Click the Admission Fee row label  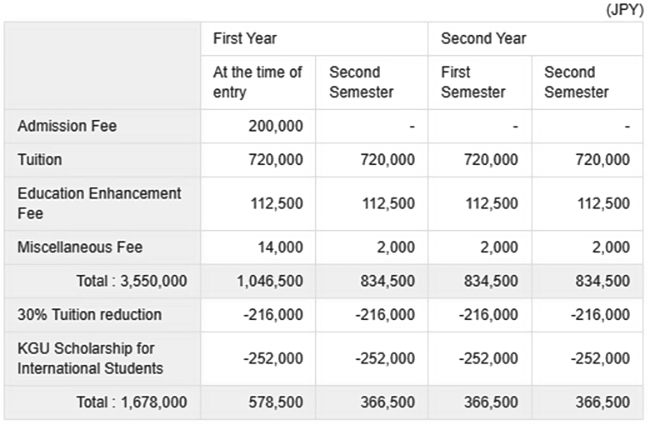point(67,126)
